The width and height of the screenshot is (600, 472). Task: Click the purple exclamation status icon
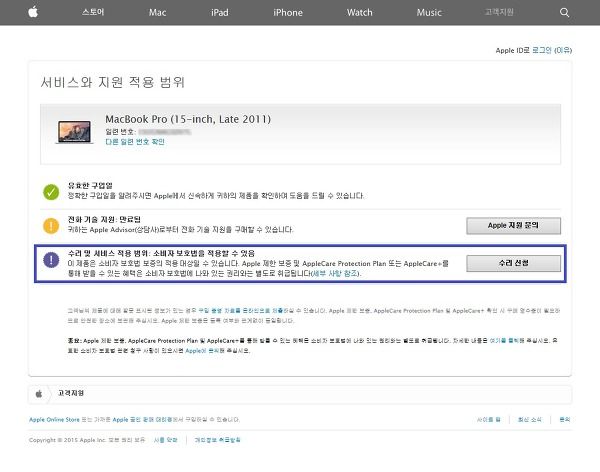[51, 260]
